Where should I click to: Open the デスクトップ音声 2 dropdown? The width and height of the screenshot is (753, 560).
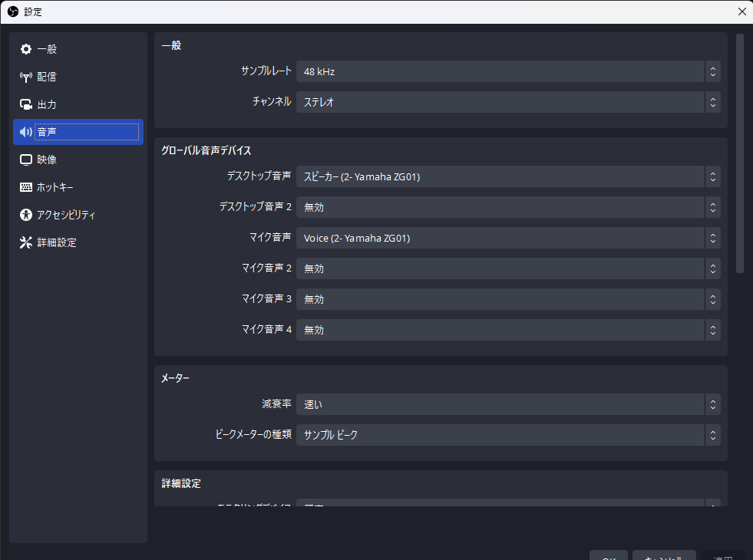point(507,207)
